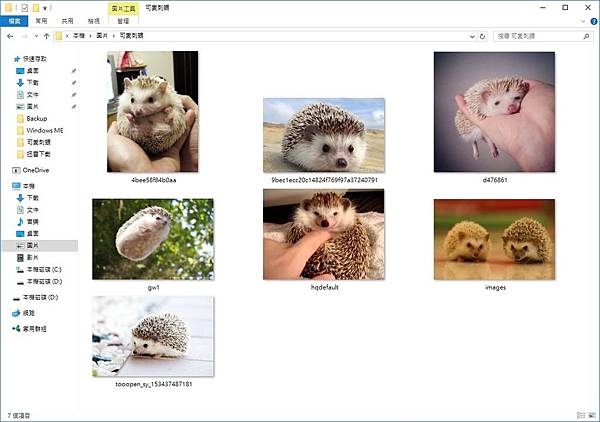Open 迅雷下載 folder in sidebar

(x=38, y=154)
